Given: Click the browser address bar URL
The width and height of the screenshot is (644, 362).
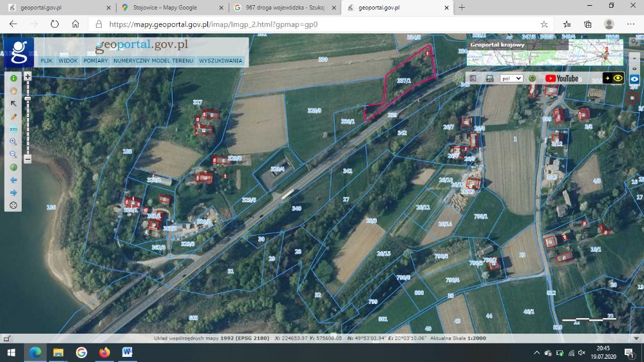Looking at the screenshot, I should coord(213,24).
